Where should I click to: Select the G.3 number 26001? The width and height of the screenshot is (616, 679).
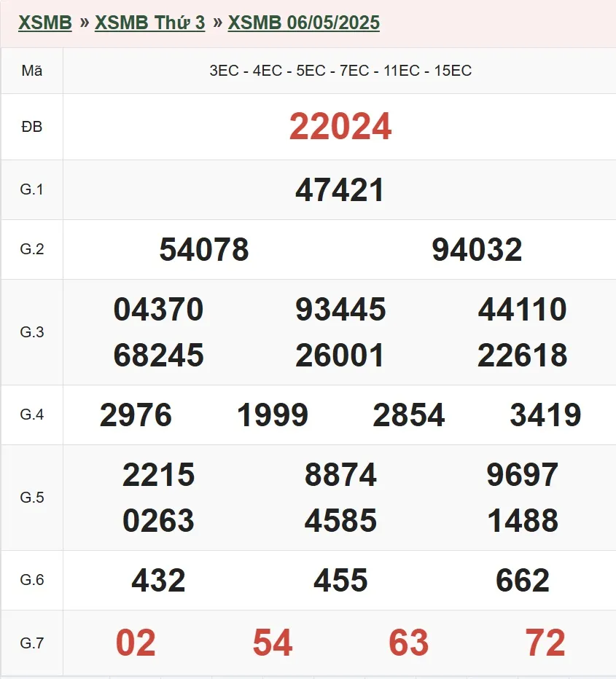tap(340, 356)
